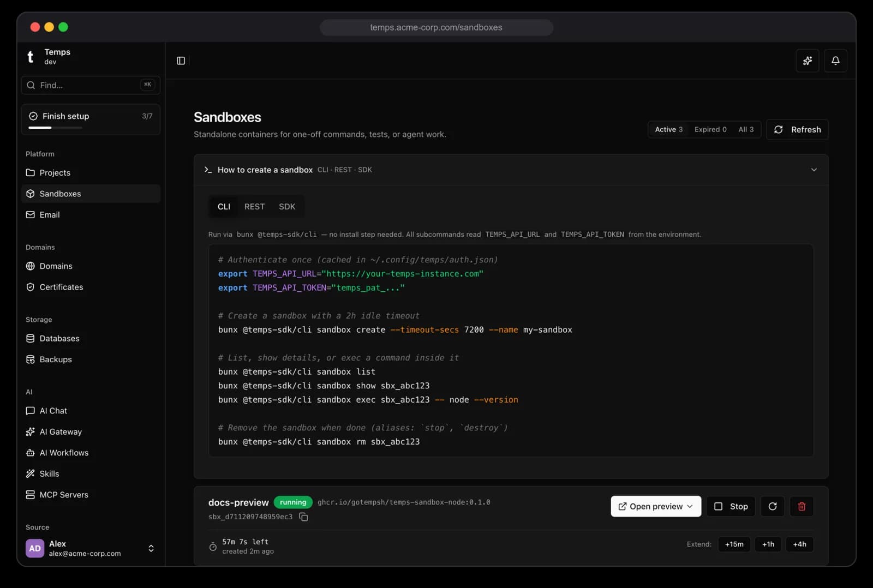Click the 'sandbox create' command line

[x=395, y=330]
